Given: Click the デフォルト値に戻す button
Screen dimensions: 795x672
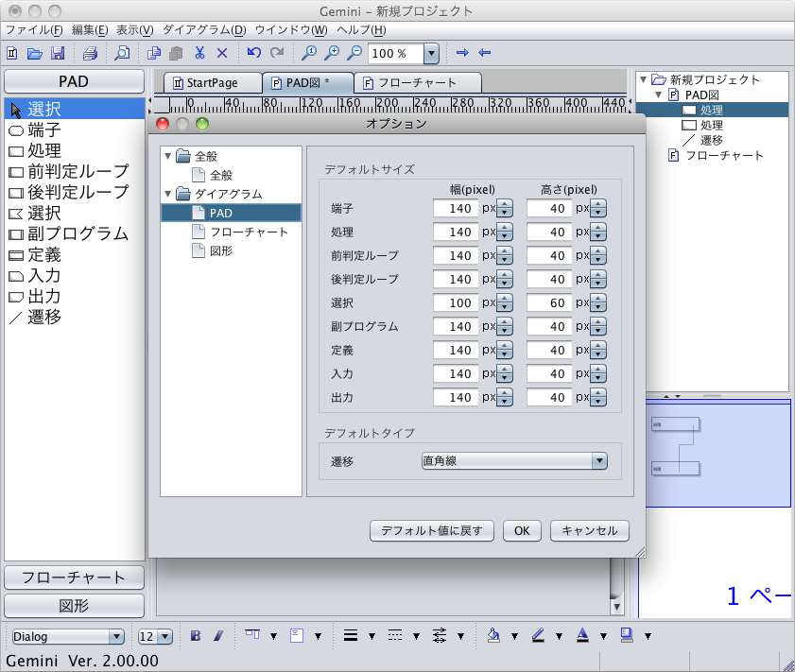Looking at the screenshot, I should tap(431, 530).
